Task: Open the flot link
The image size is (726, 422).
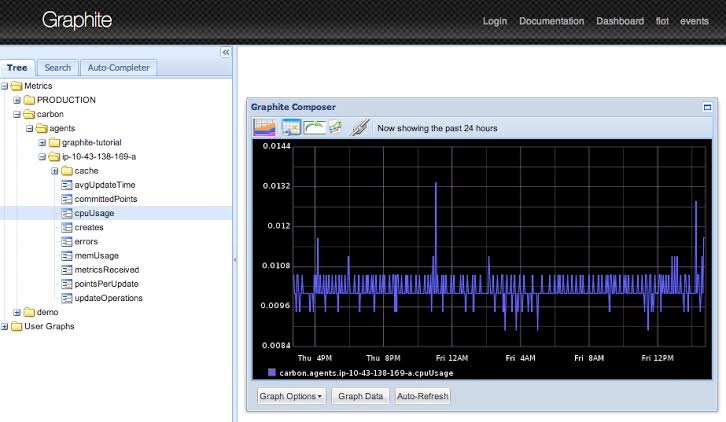Action: coord(662,21)
